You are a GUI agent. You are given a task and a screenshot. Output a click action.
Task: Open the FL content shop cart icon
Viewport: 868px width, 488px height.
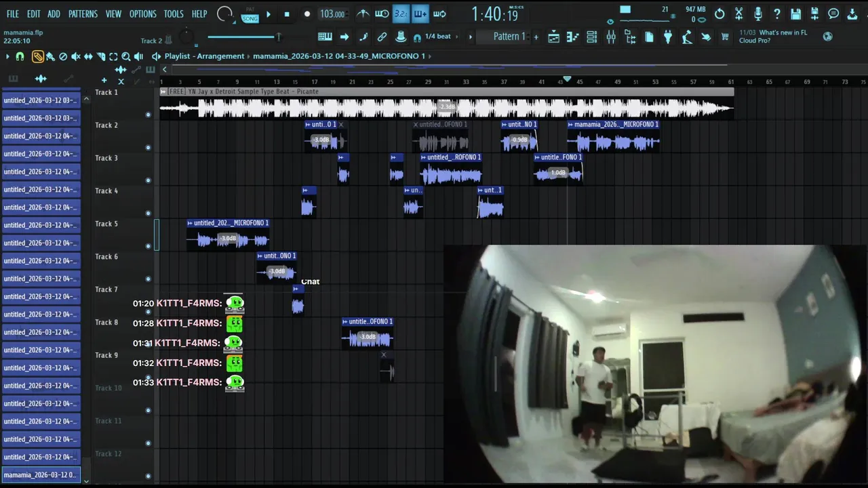point(725,37)
